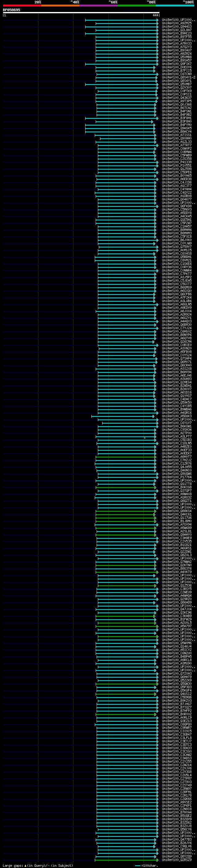Image resolution: width=197 pixels, height=868 pixels.
Task: Open hit UniRef100_A9ZMZ5
Action: pyautogui.click(x=177, y=23)
